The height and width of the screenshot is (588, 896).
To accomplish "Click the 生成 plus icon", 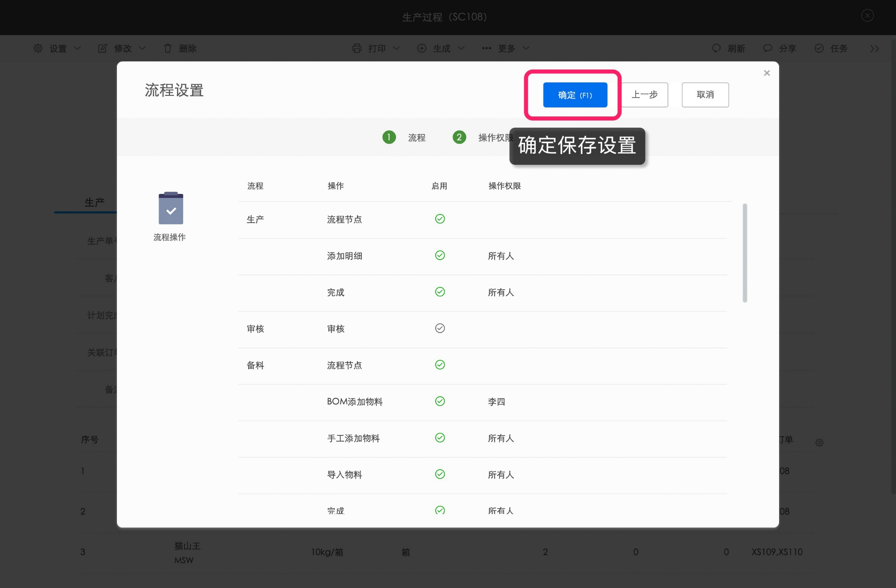I will 422,48.
